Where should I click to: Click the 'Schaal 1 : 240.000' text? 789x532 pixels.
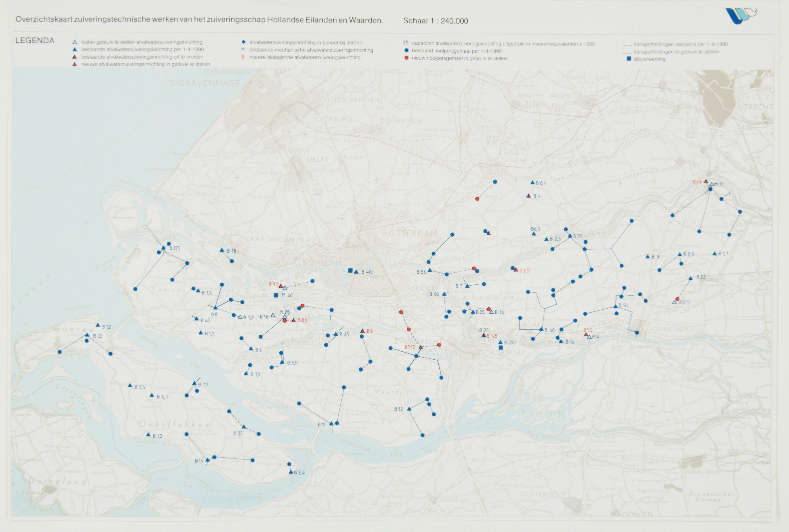coord(435,21)
